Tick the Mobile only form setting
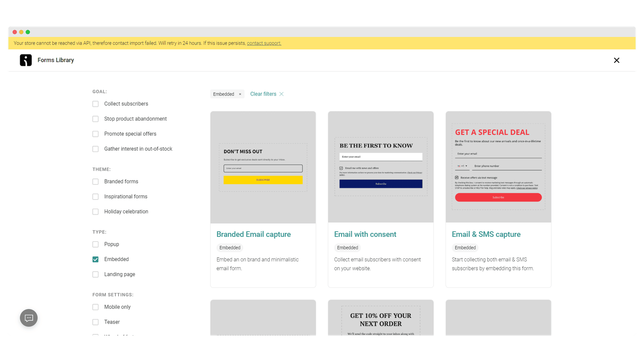This screenshot has height=362, width=644. 95,307
